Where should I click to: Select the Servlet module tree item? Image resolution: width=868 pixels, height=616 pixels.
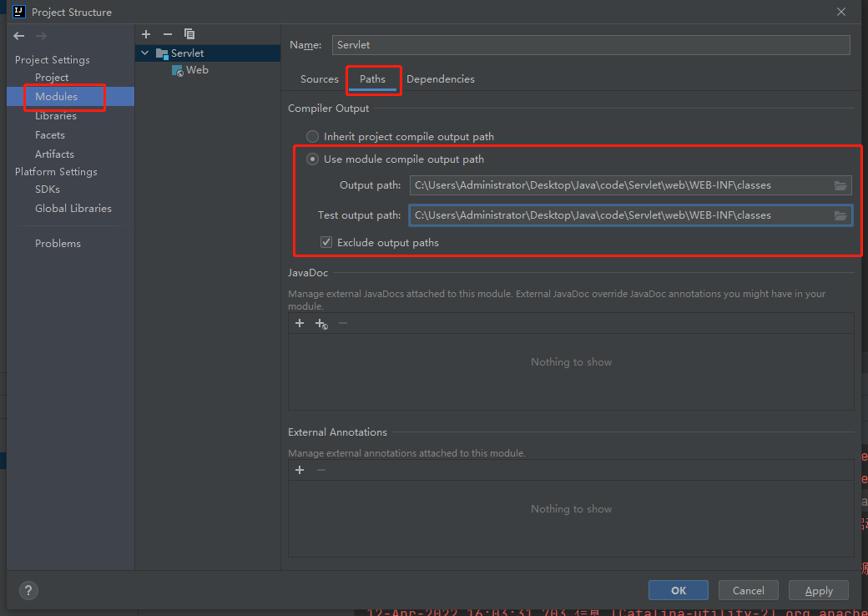coord(208,53)
